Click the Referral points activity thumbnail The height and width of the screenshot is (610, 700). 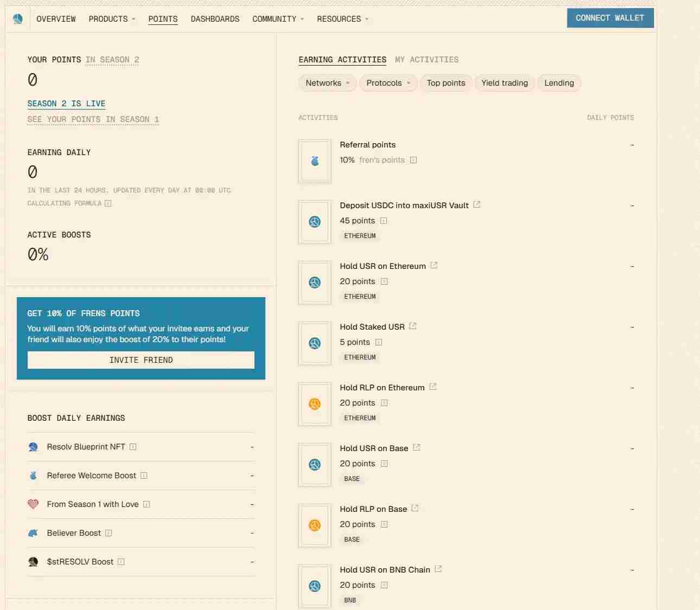315,161
